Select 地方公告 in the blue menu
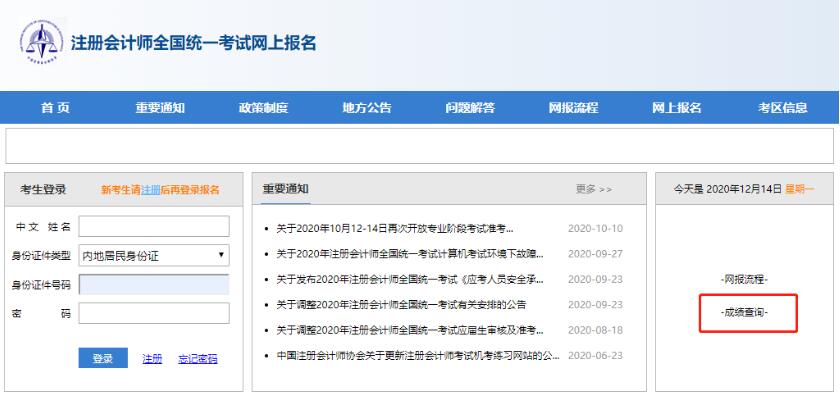The height and width of the screenshot is (398, 840). click(x=367, y=108)
